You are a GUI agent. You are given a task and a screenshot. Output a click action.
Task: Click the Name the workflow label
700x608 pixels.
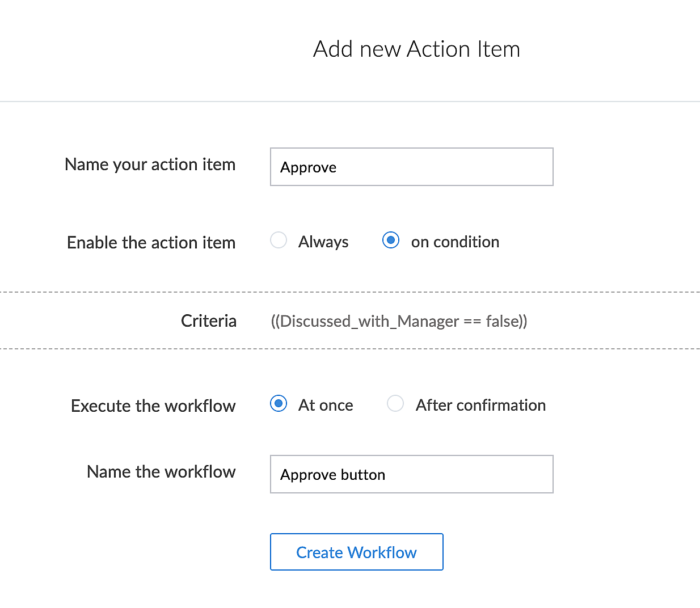161,472
